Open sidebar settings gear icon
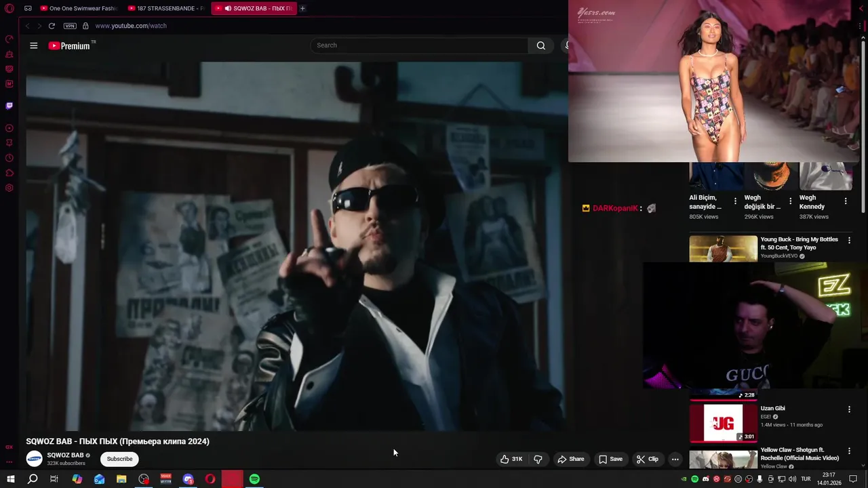The image size is (868, 488). (x=9, y=188)
